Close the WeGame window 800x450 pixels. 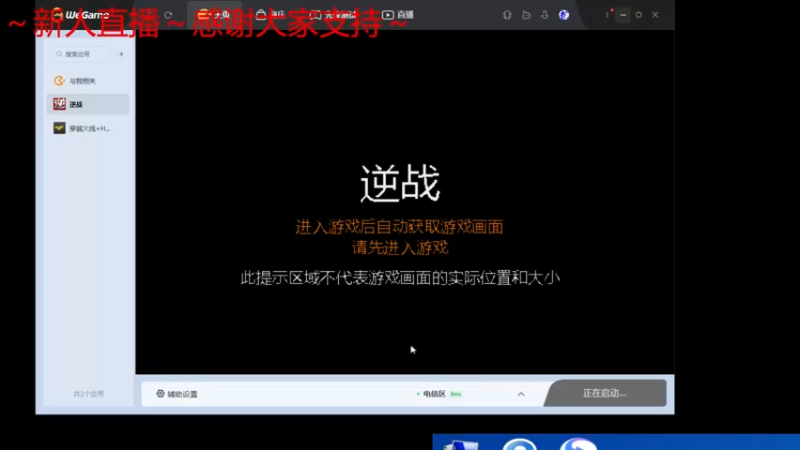[655, 15]
